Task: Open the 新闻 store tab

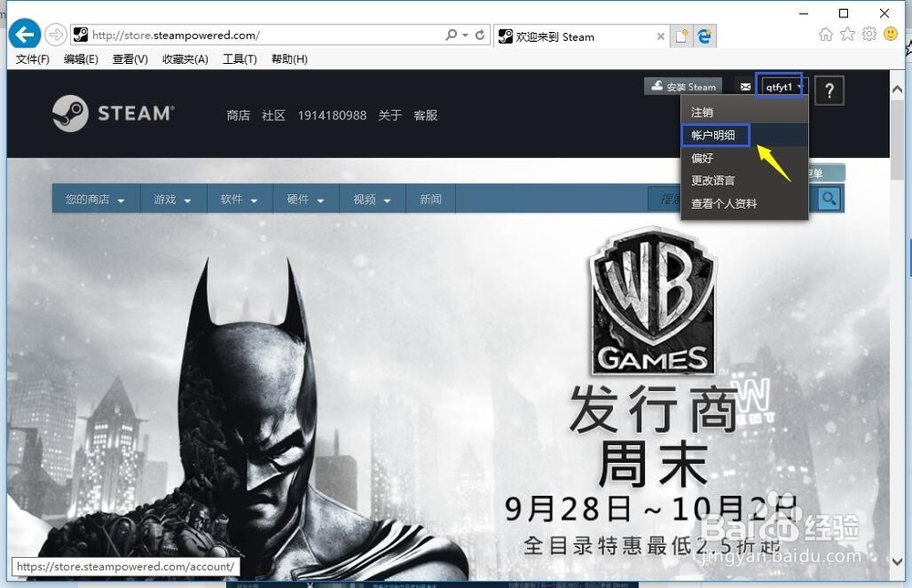Action: point(430,199)
